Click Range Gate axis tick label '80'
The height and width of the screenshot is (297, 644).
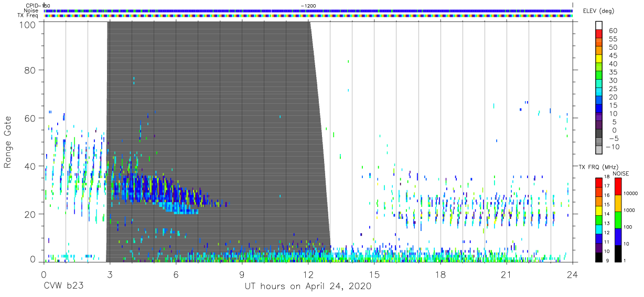(x=29, y=70)
